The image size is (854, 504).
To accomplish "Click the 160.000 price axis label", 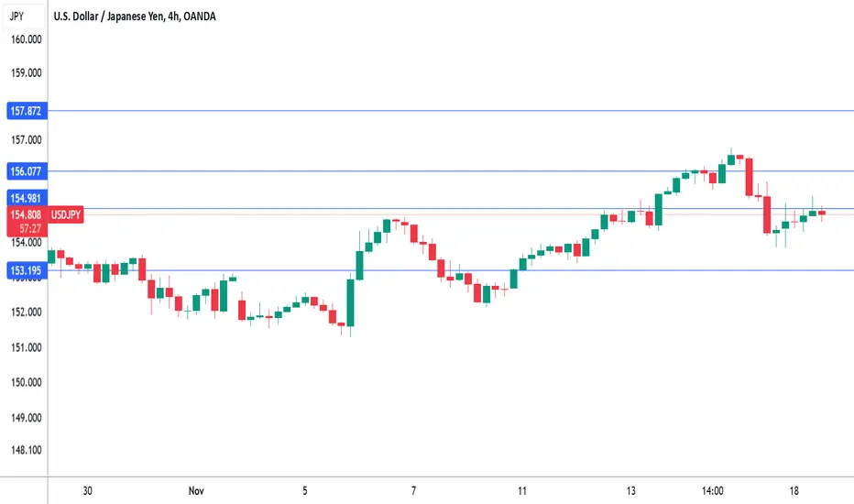I will [x=27, y=39].
